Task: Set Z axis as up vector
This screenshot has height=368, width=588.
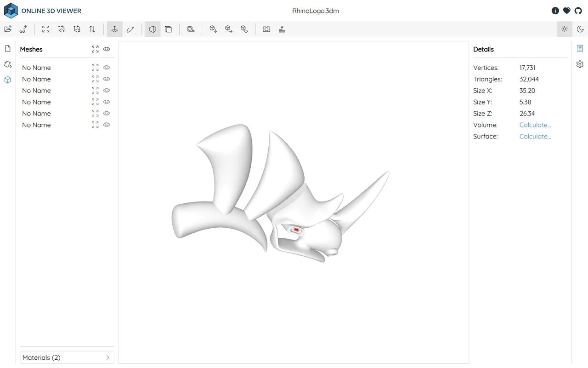Action: click(x=77, y=29)
